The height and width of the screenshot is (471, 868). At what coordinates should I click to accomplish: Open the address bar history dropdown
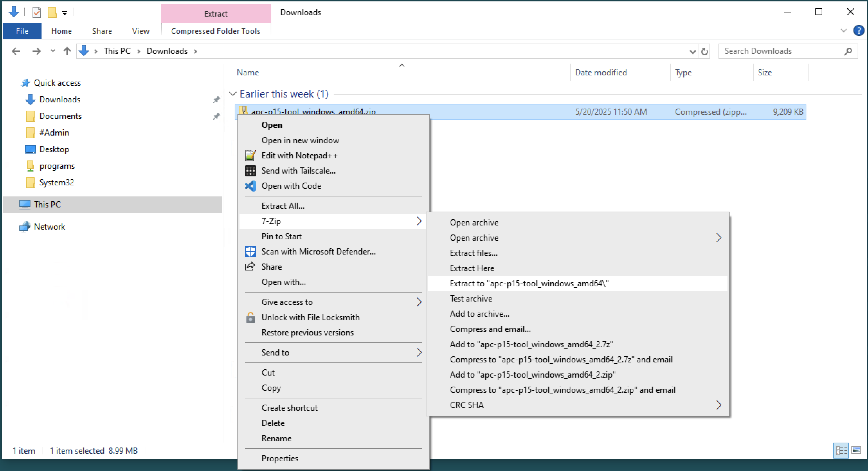click(x=693, y=52)
